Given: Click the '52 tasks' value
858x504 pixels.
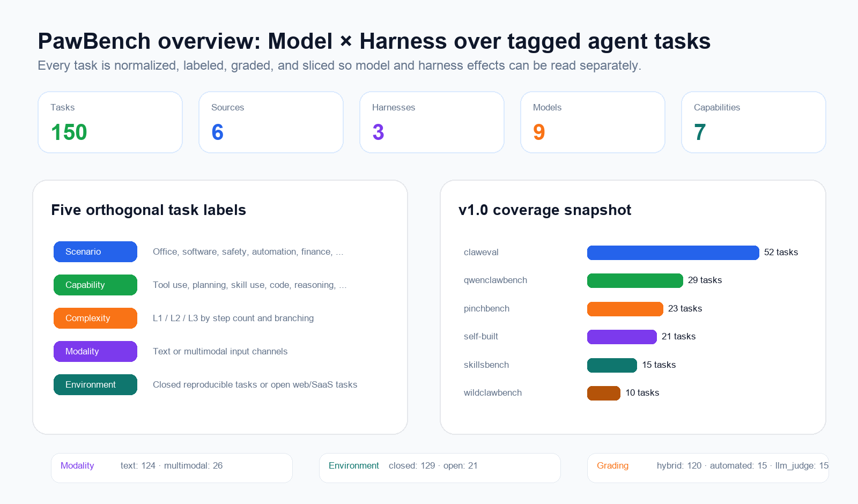Looking at the screenshot, I should [x=781, y=252].
